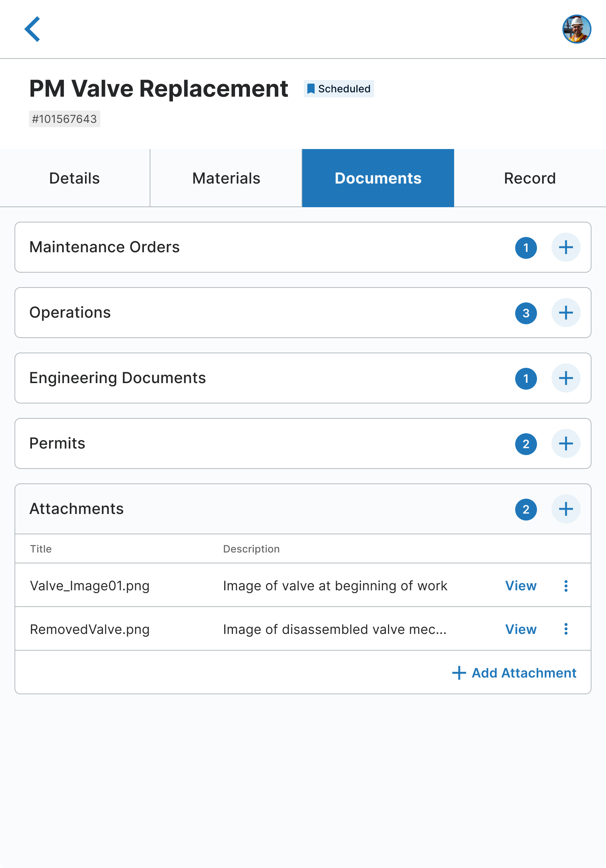Screen dimensions: 606x868
Task: Switch to the Record tab
Action: [530, 178]
